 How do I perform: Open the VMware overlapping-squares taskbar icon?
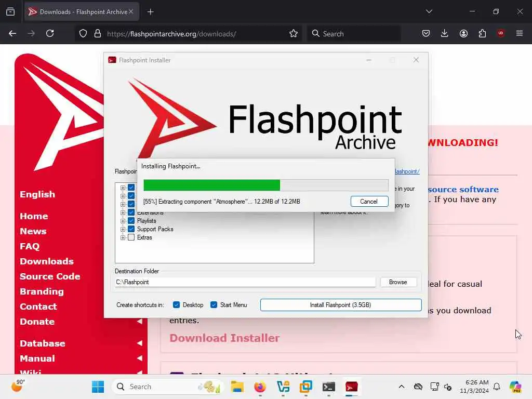305,387
